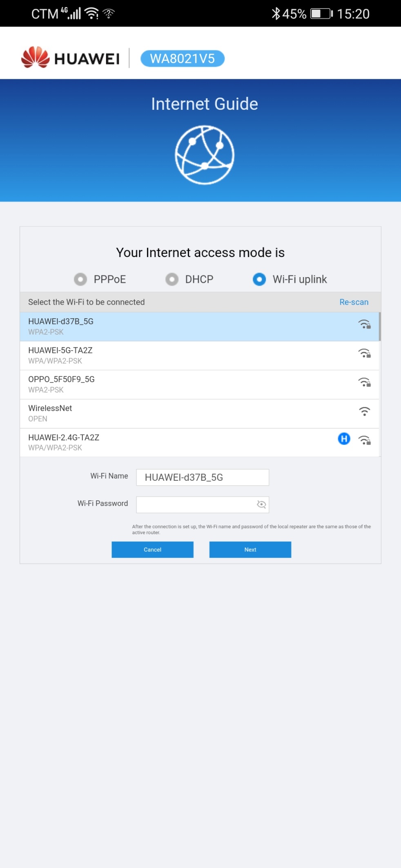
Task: Click the Next button
Action: pyautogui.click(x=250, y=550)
